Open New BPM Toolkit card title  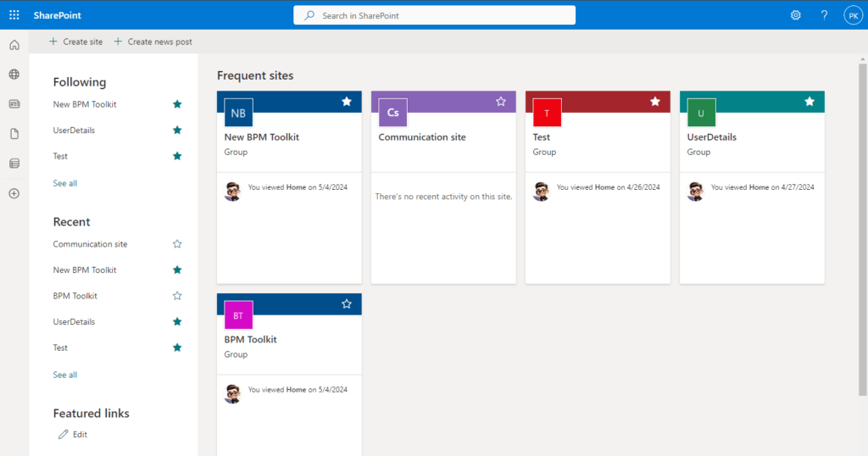(261, 137)
